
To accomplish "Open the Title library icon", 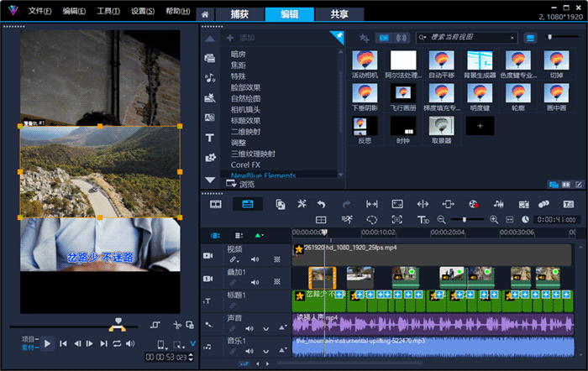I will point(210,138).
